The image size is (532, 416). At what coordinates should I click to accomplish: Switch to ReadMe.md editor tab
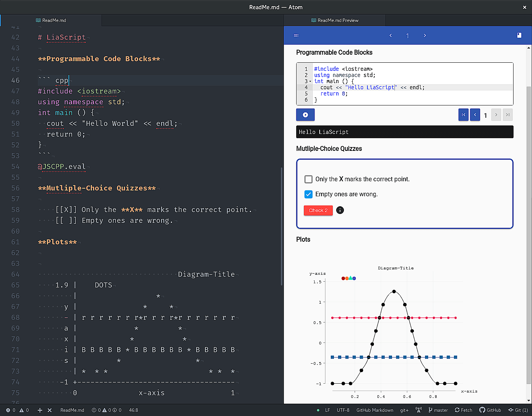[51, 20]
